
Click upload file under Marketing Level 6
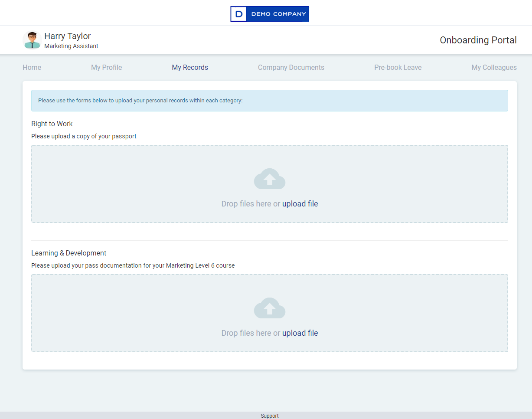[x=300, y=333]
